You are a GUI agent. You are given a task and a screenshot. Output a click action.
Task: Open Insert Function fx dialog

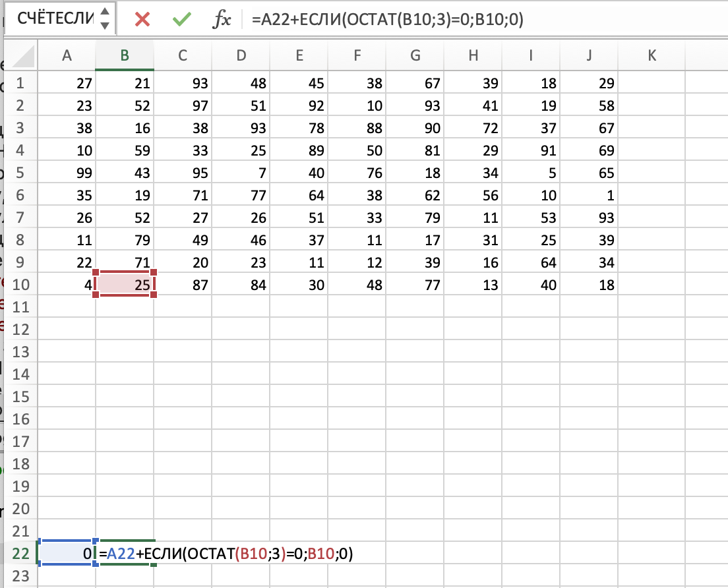(221, 20)
